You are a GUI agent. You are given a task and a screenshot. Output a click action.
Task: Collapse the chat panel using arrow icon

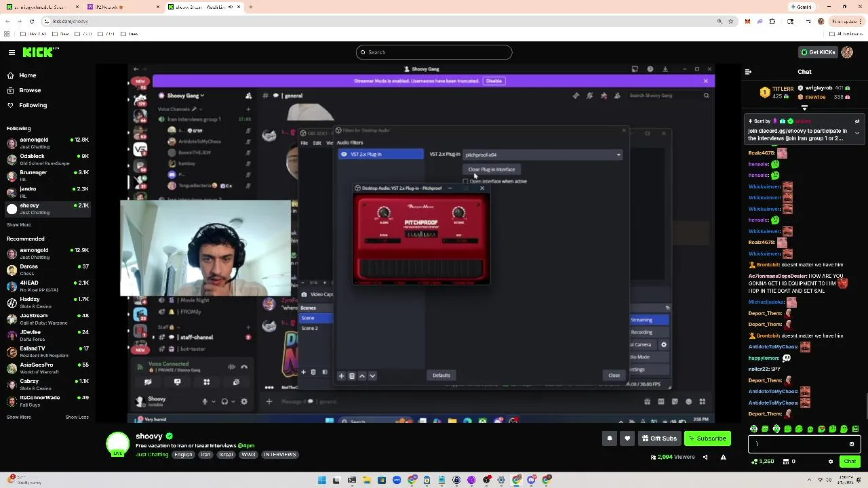pyautogui.click(x=748, y=71)
